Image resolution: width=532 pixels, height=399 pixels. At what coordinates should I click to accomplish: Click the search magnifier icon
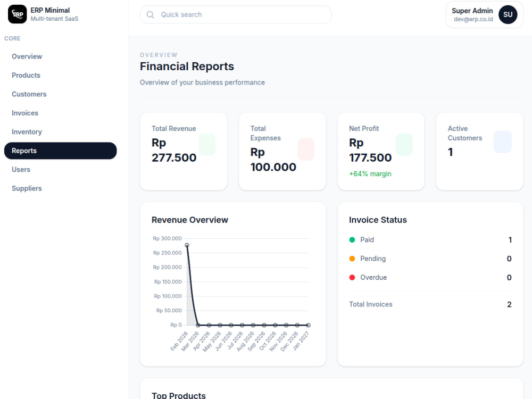click(x=151, y=14)
